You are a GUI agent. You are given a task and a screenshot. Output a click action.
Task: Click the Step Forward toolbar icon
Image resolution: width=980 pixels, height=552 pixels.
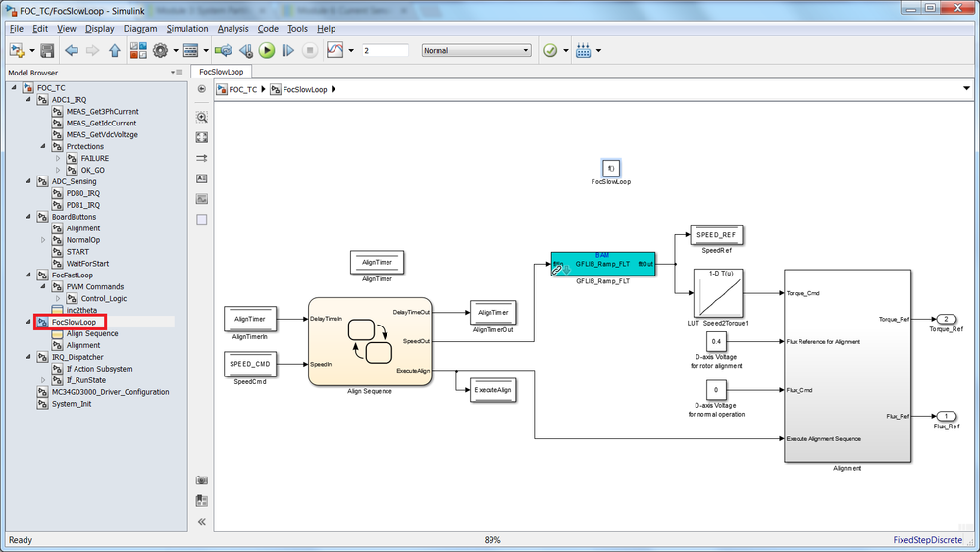pyautogui.click(x=288, y=51)
